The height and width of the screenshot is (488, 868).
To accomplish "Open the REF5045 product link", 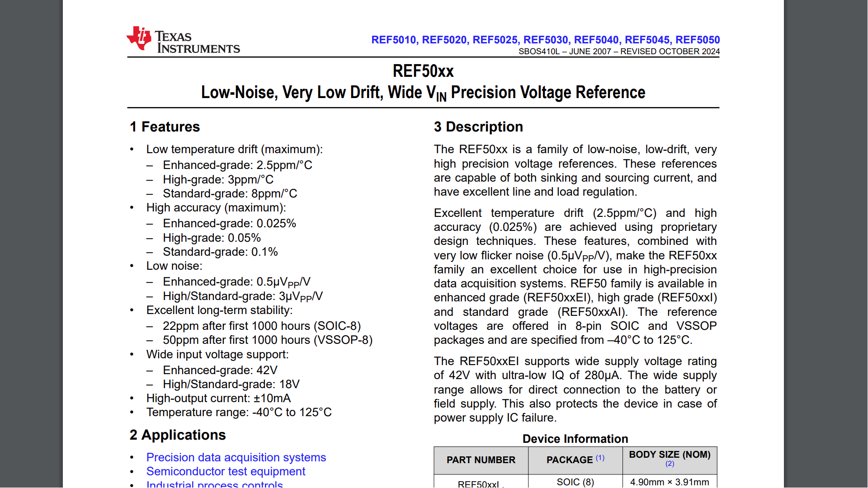I will (x=646, y=40).
